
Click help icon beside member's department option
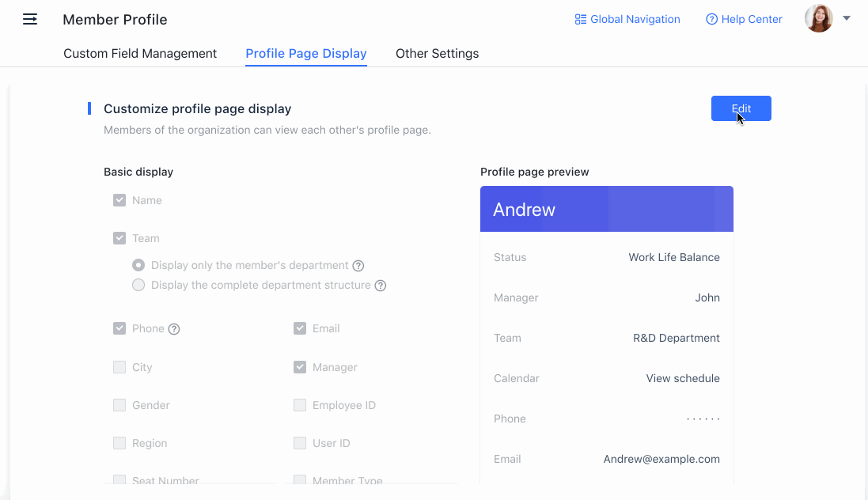358,266
